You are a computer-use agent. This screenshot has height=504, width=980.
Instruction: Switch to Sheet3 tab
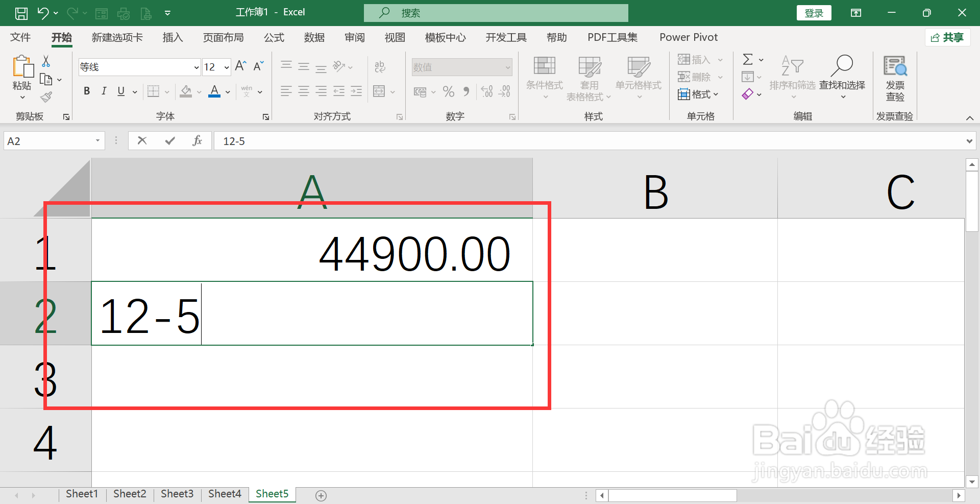(x=177, y=494)
